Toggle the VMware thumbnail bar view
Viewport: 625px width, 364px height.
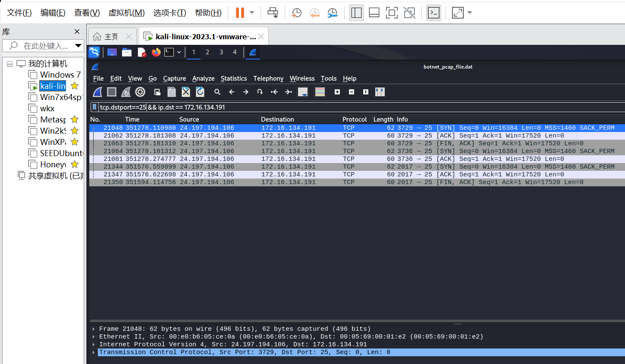(374, 13)
